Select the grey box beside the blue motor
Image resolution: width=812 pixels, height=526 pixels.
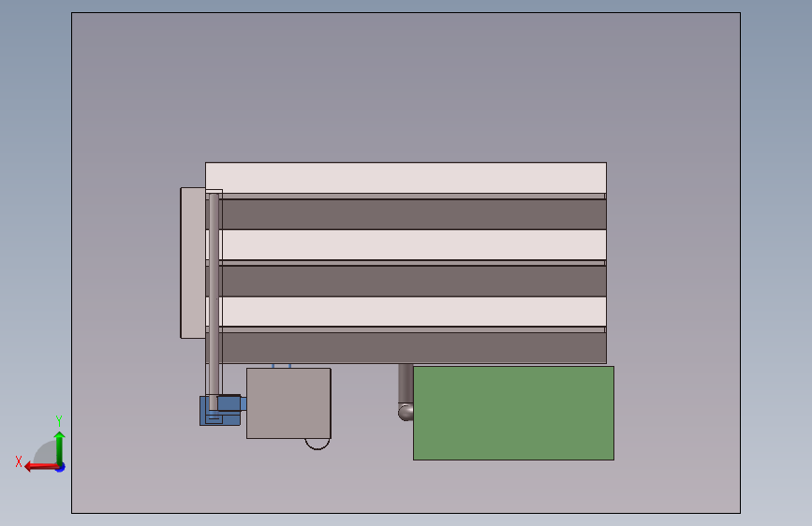click(288, 403)
